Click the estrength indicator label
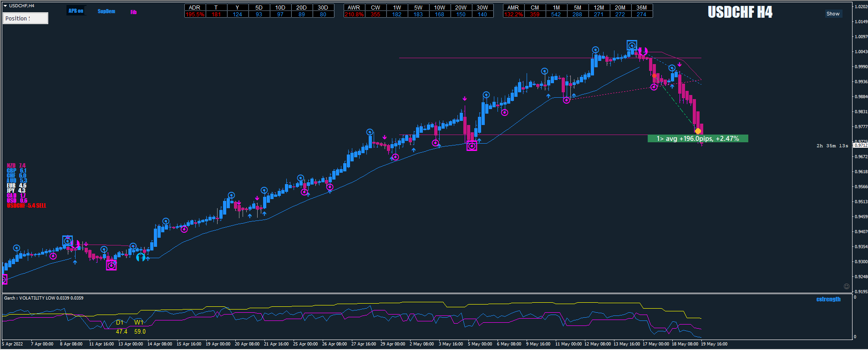This screenshot has height=350, width=868. (828, 300)
